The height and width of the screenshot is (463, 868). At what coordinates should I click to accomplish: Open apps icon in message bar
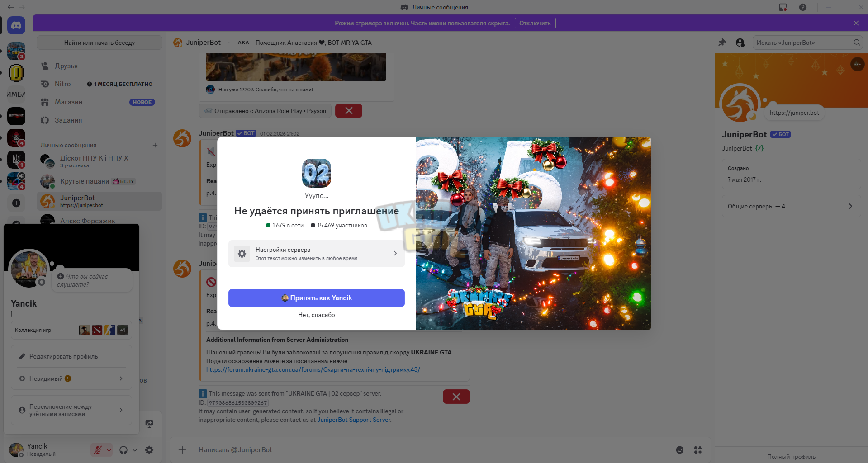[698, 450]
